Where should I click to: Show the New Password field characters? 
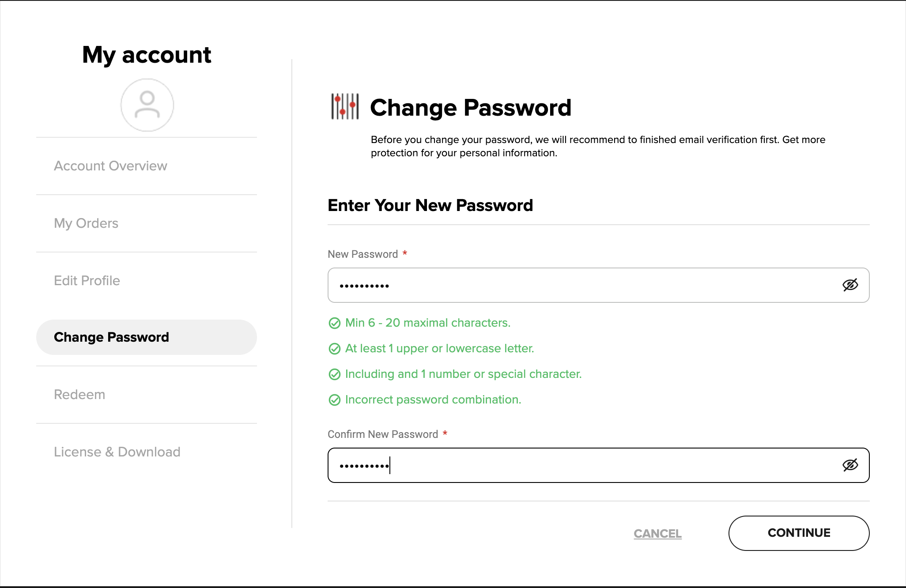point(850,285)
